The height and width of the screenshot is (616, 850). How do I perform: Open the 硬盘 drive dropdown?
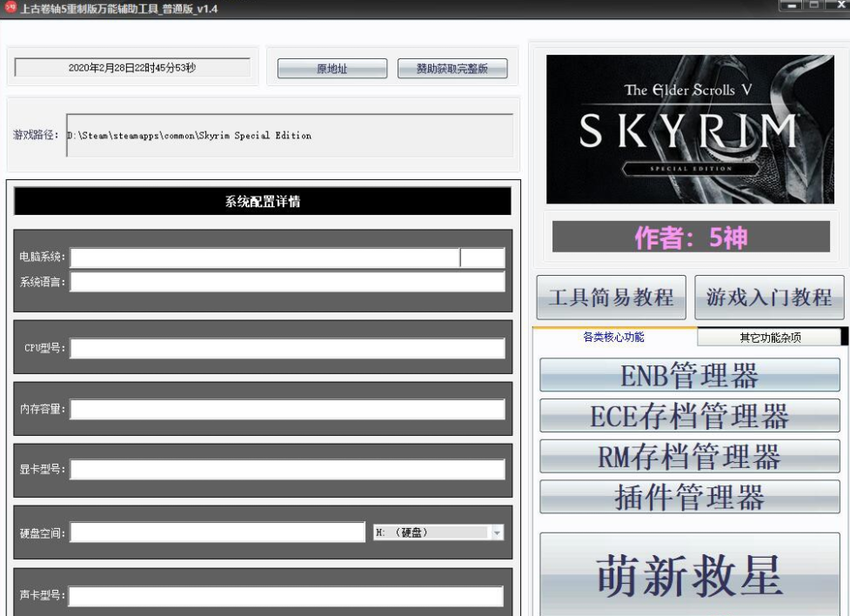(438, 533)
